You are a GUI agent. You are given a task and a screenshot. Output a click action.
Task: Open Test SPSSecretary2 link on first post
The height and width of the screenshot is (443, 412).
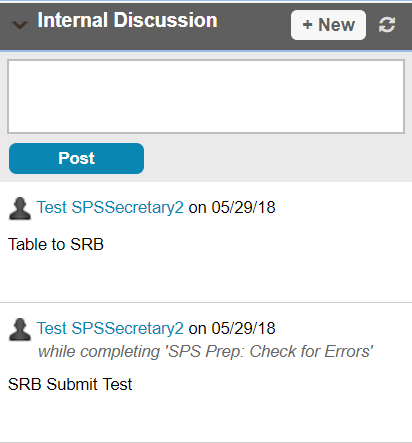tap(110, 207)
